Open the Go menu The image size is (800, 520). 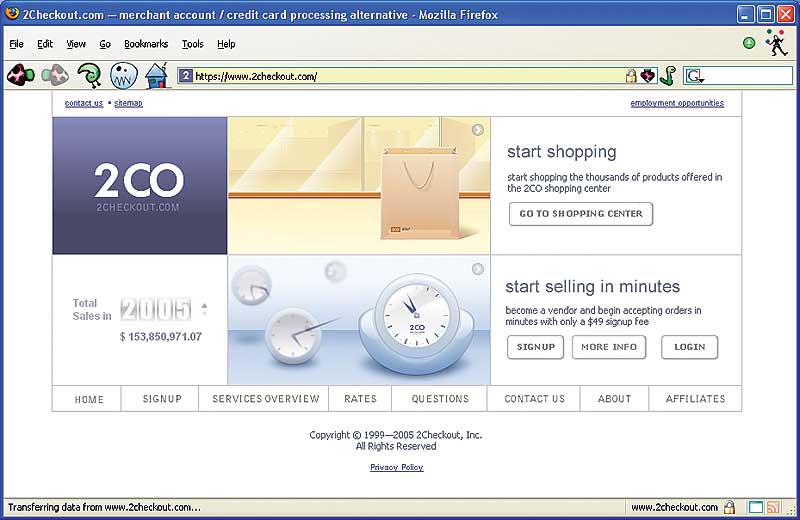tap(105, 44)
